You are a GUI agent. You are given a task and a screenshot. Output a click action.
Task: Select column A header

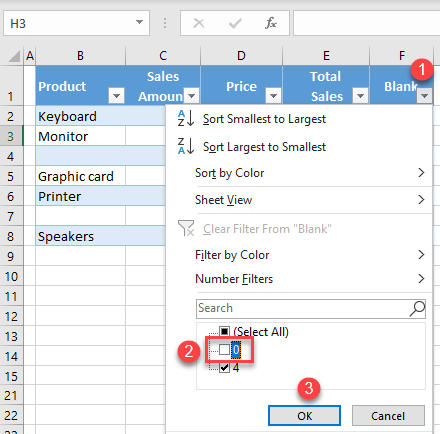(x=30, y=56)
